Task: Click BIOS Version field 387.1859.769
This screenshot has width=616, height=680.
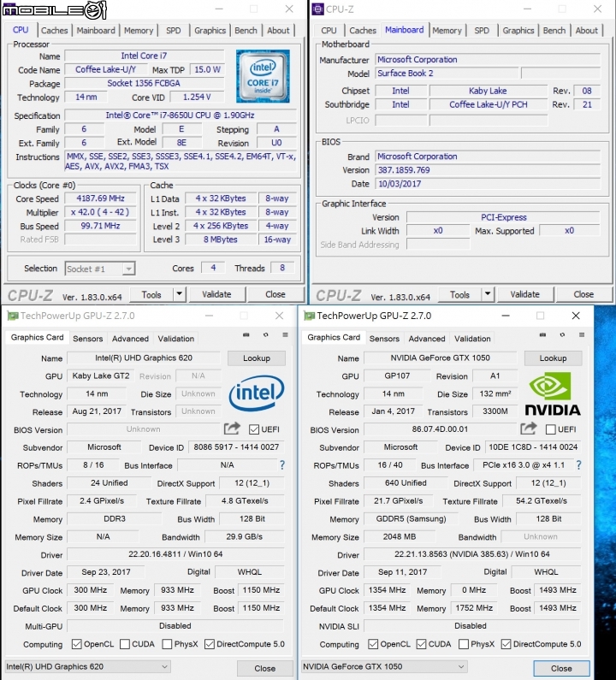Action: point(488,170)
